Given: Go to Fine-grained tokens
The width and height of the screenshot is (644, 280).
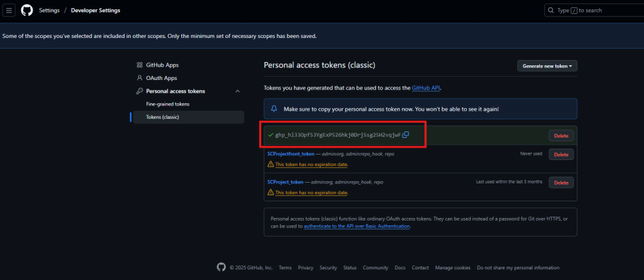Looking at the screenshot, I should coord(167,104).
